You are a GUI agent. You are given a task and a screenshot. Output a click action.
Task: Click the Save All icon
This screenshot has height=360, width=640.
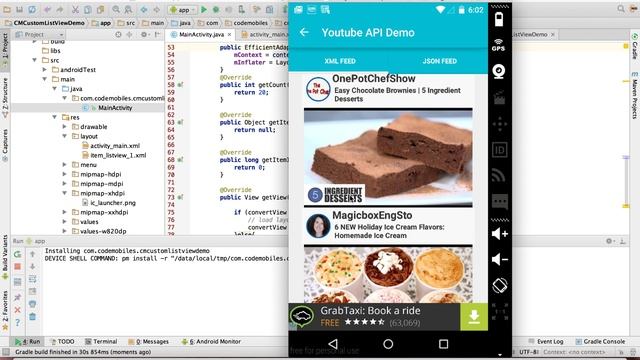(19, 9)
